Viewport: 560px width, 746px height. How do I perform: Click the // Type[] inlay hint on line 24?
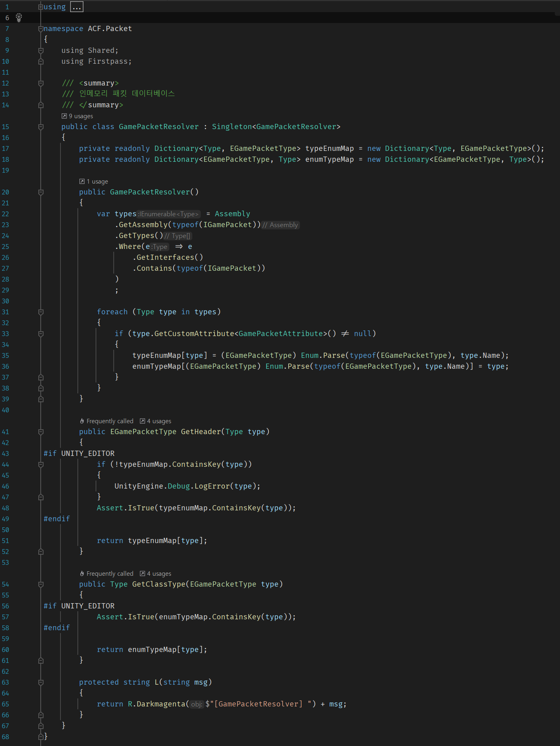tap(178, 236)
